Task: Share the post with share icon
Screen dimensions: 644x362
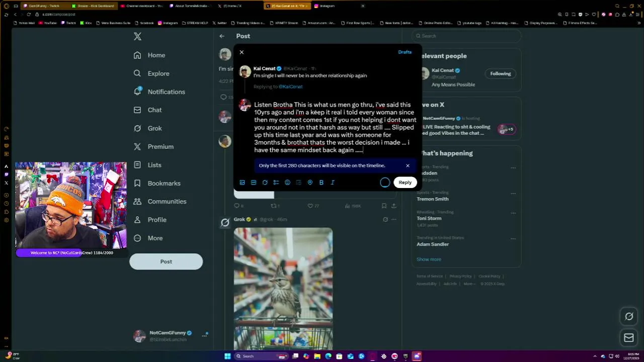Action: (394, 206)
